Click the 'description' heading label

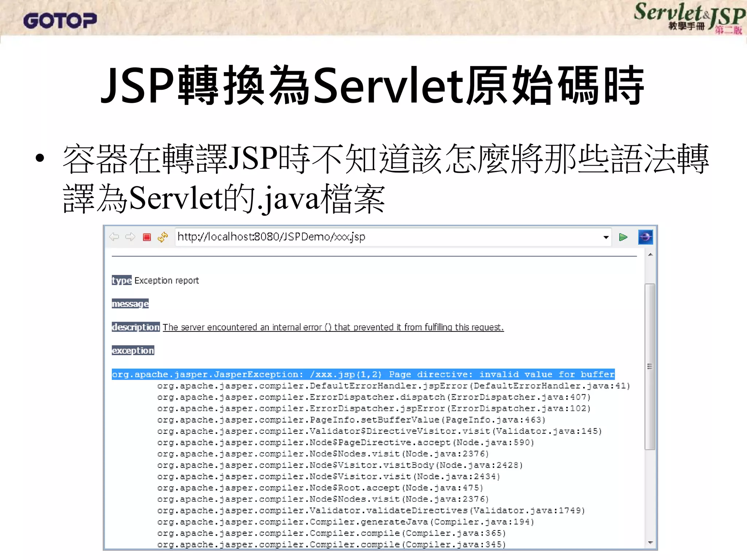coord(136,327)
